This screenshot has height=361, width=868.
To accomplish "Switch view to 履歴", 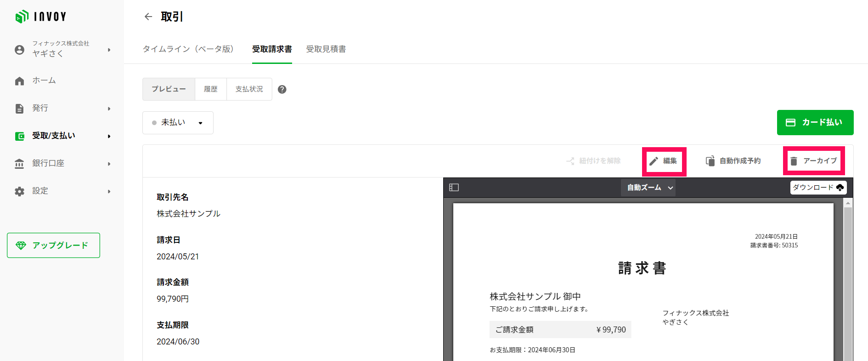I will [x=211, y=89].
